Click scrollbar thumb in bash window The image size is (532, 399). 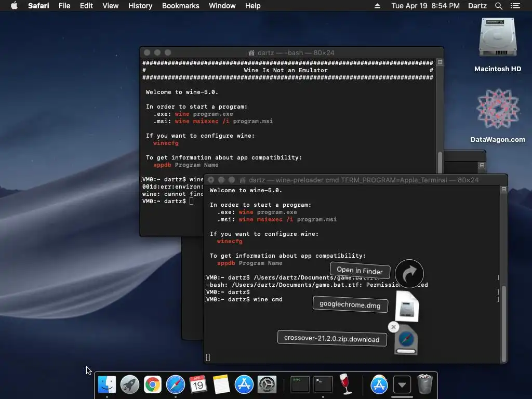440,162
